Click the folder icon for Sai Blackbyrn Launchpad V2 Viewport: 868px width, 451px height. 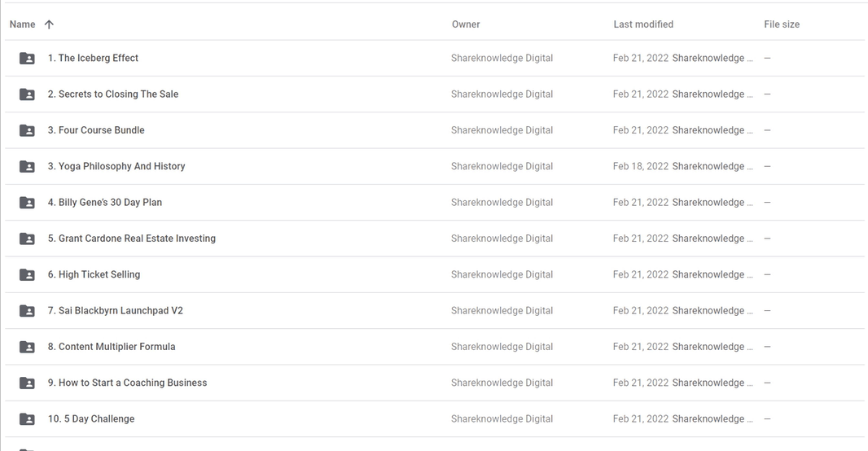click(27, 310)
